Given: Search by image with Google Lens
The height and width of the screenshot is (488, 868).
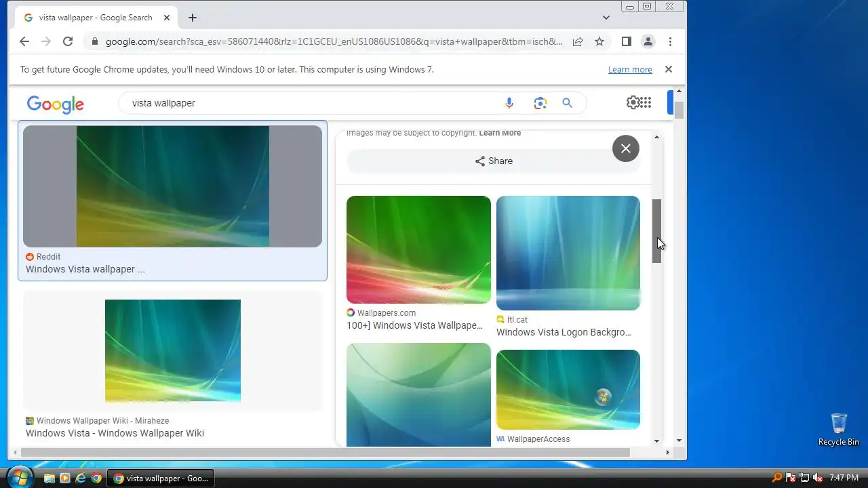Looking at the screenshot, I should [x=540, y=103].
